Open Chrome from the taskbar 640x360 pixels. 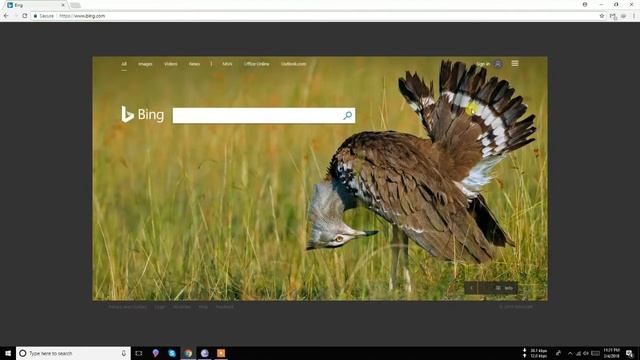[188, 353]
